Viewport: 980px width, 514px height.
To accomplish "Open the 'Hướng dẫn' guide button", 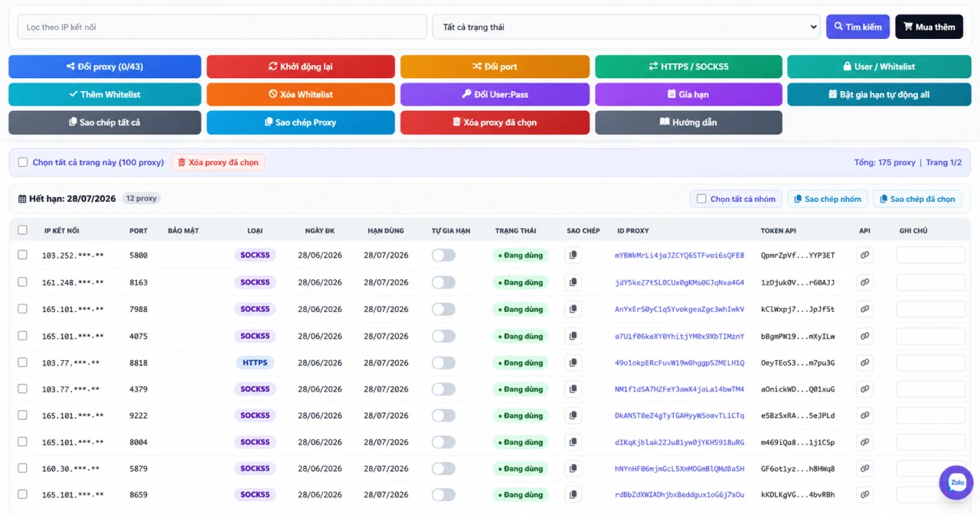I will 688,122.
